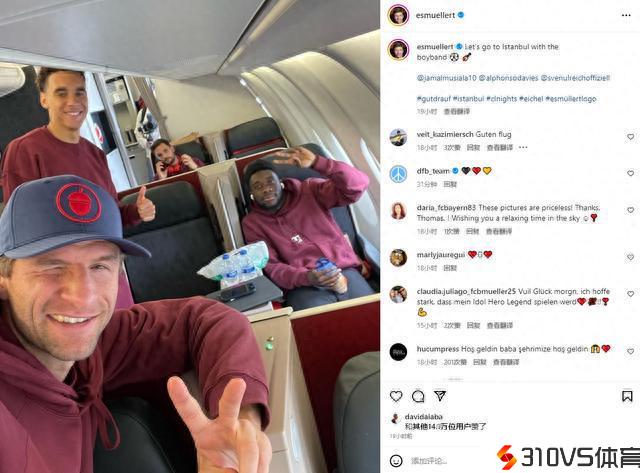Open esmuellert profile from header username
This screenshot has height=473, width=640.
pyautogui.click(x=435, y=15)
